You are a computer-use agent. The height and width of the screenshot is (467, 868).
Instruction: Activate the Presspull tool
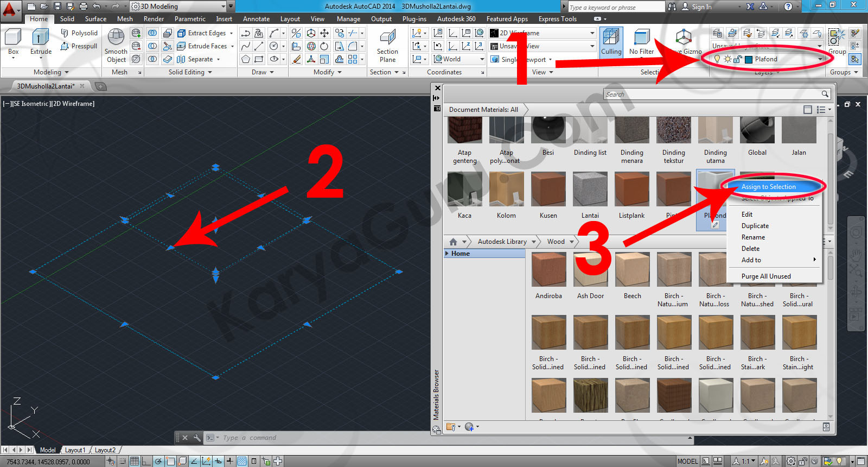(x=79, y=46)
